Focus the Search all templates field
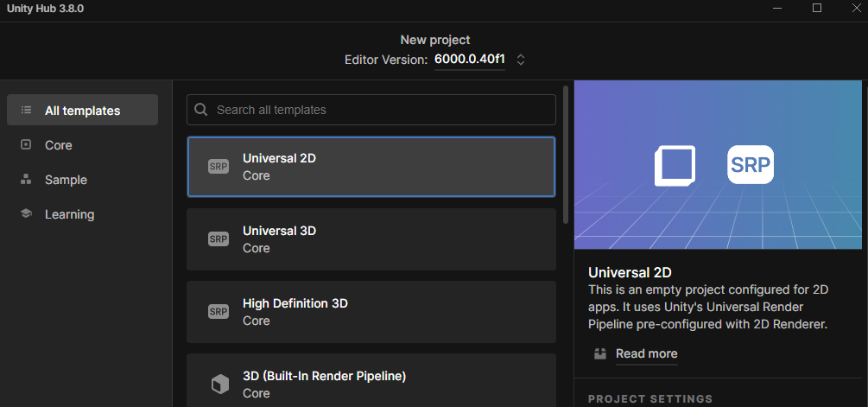Image resolution: width=868 pixels, height=407 pixels. (371, 110)
